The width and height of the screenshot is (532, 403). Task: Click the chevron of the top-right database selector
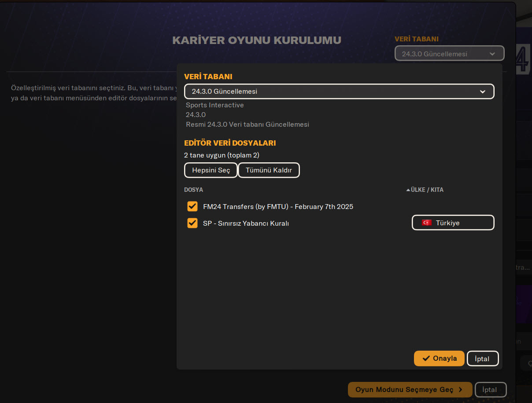[492, 54]
